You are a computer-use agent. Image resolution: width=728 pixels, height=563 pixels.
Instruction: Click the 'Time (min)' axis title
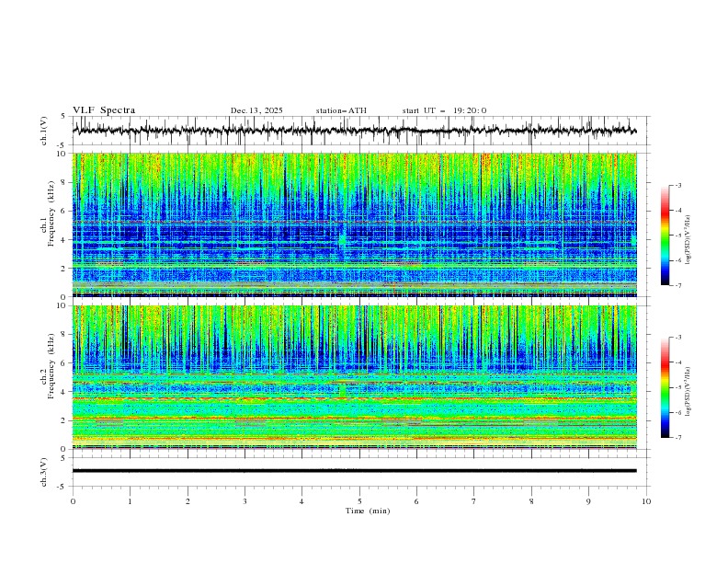click(368, 511)
